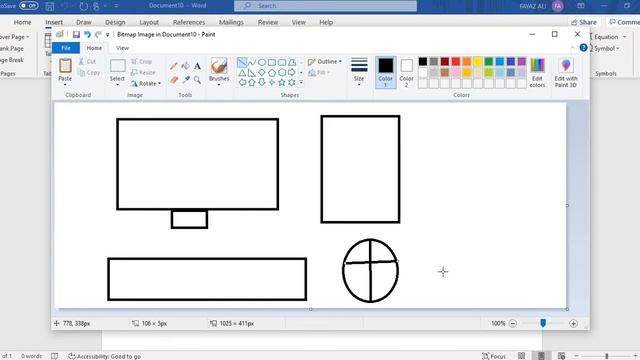Select the Color picker eyedropper tool

pos(186,80)
